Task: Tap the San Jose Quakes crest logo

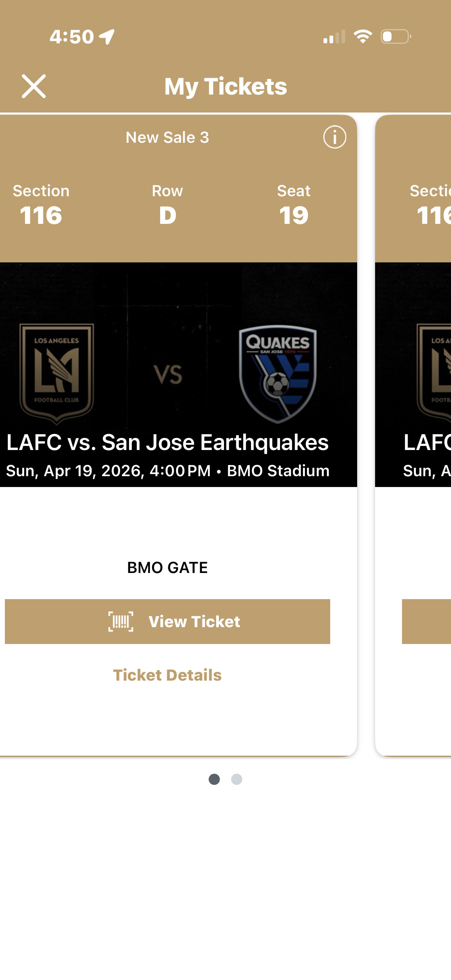Action: pos(278,374)
